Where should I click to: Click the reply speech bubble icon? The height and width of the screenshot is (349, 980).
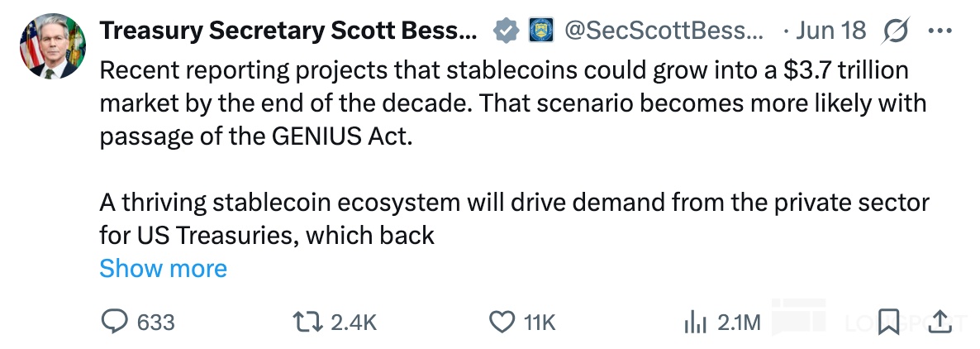pyautogui.click(x=114, y=322)
